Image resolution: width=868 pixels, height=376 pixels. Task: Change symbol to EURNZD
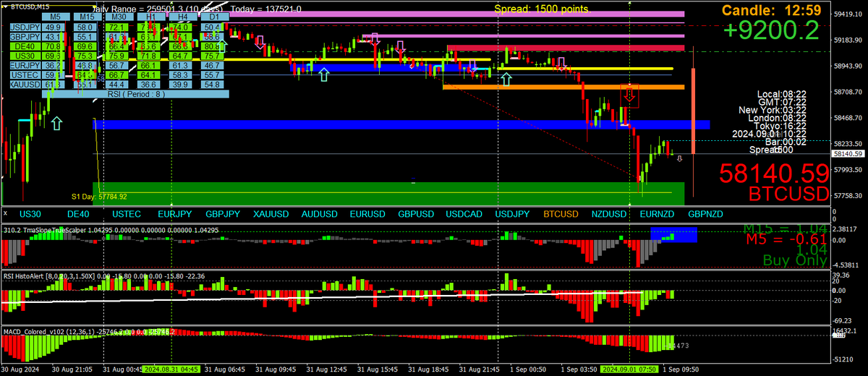(657, 214)
